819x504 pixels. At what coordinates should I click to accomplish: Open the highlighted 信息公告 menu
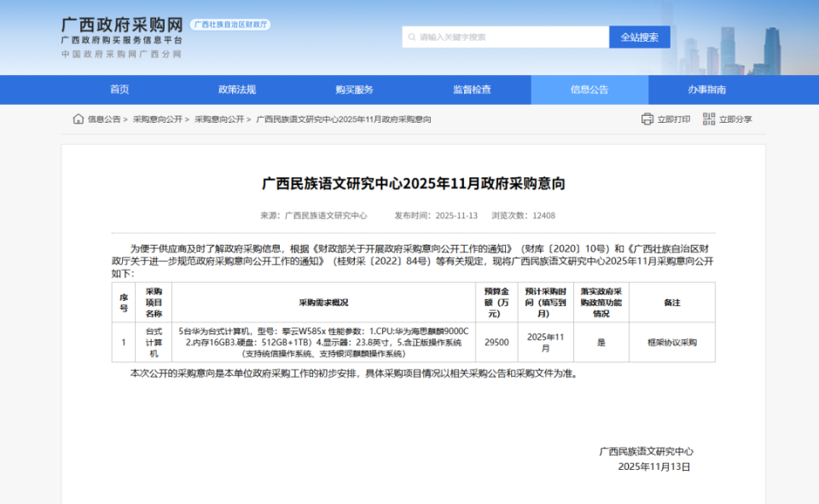[x=591, y=89]
